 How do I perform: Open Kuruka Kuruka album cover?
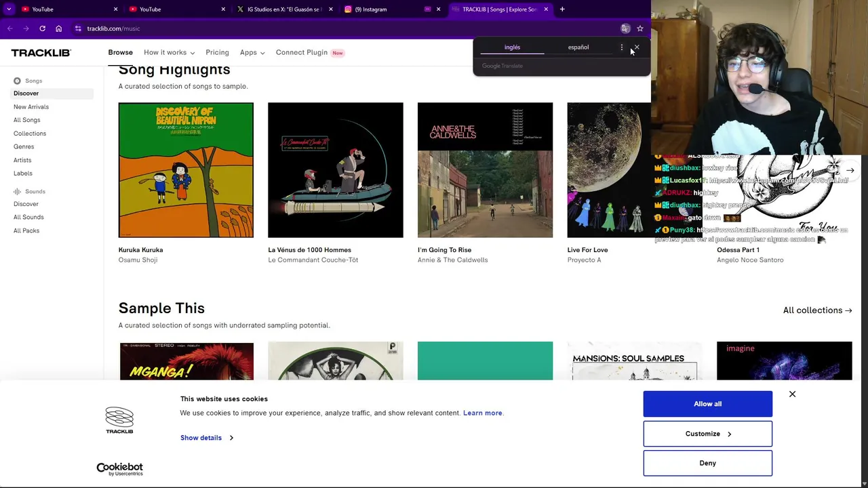pos(186,170)
